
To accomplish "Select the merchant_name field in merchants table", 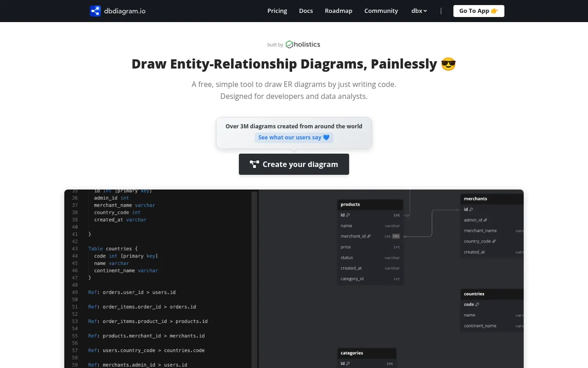I will (x=492, y=231).
